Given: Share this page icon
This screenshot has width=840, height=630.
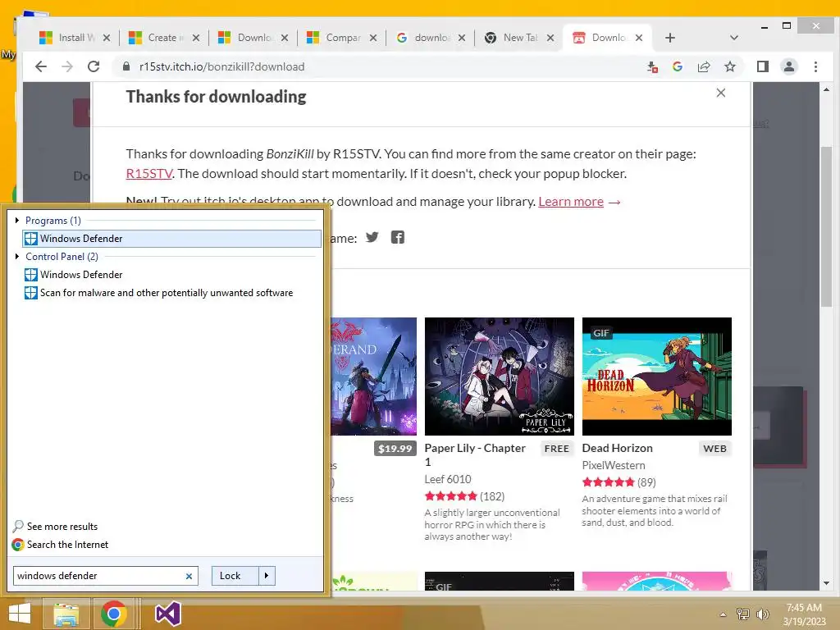Looking at the screenshot, I should click(x=703, y=66).
